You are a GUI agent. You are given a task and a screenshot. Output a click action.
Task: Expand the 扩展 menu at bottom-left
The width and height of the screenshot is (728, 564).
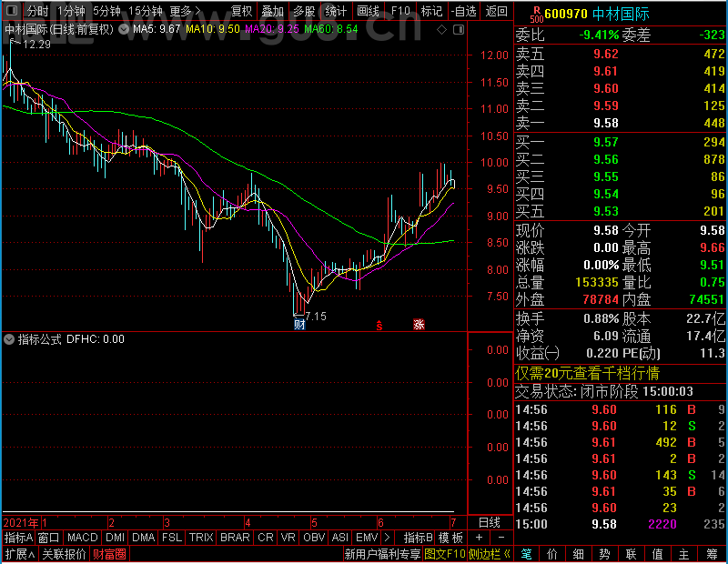(x=20, y=554)
